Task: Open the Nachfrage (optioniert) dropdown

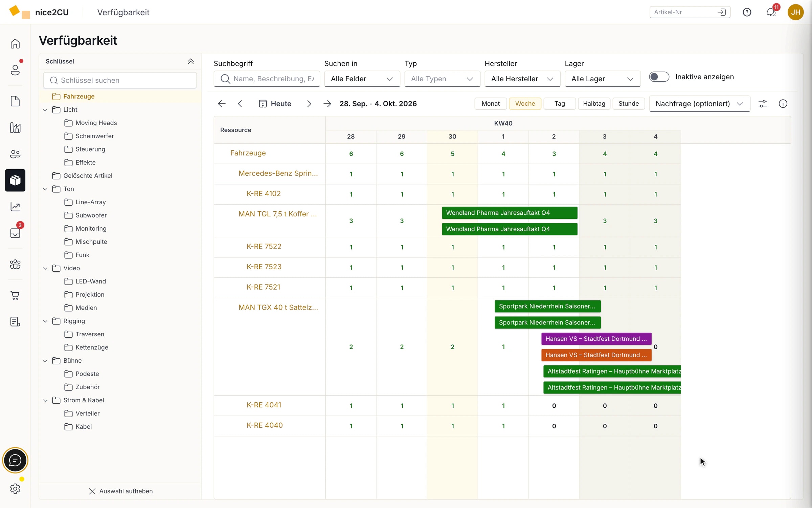Action: (x=699, y=104)
